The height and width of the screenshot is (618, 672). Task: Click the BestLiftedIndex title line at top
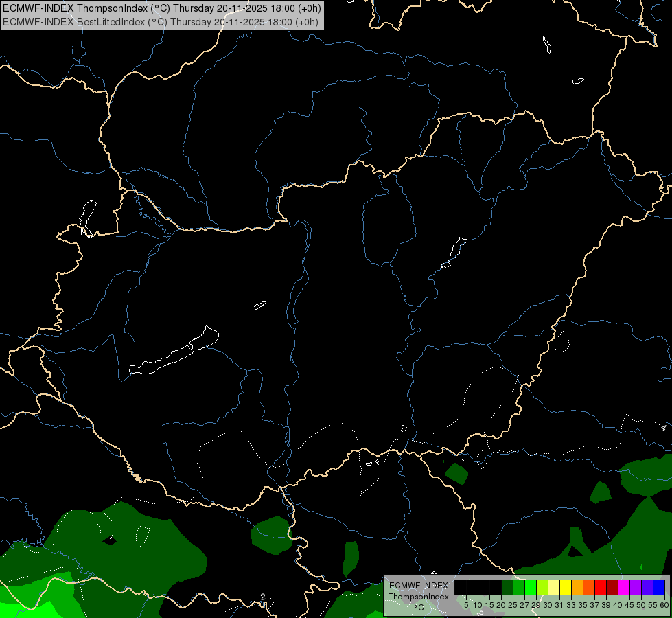click(161, 22)
